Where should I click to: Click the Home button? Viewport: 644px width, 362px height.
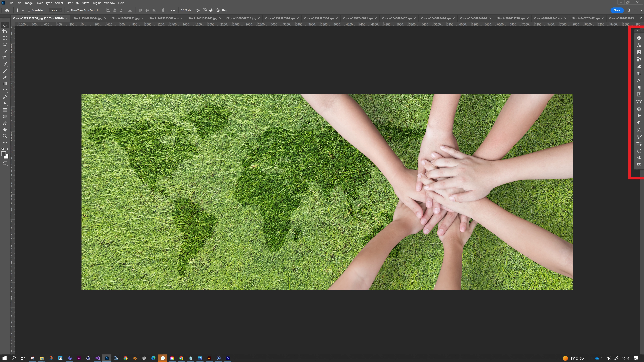pos(7,10)
